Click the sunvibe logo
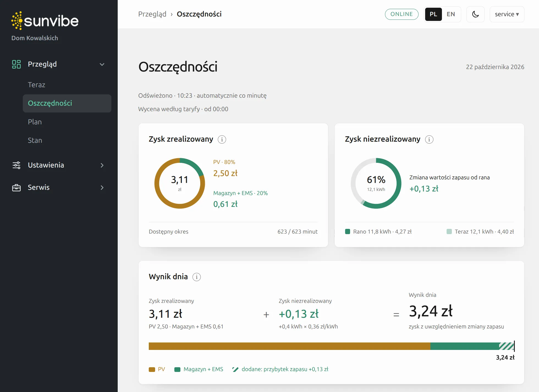Viewport: 539px width, 392px height. (x=45, y=21)
